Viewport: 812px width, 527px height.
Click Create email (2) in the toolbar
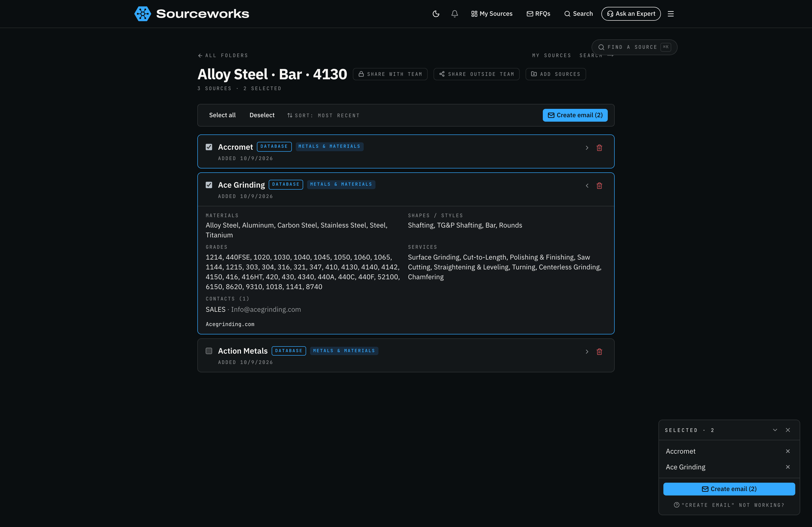pos(575,115)
